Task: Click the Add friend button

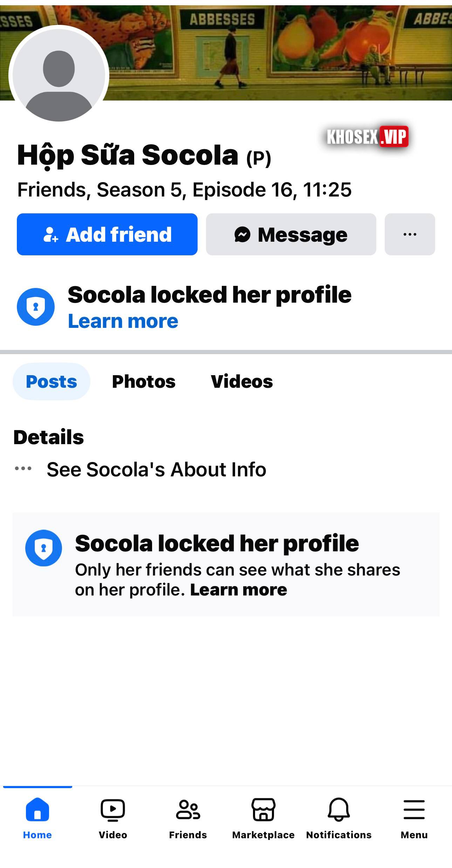Action: (107, 234)
